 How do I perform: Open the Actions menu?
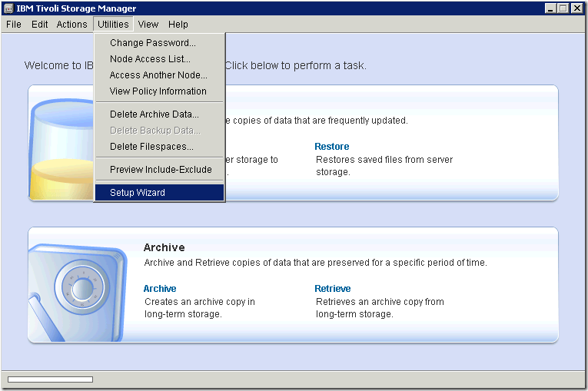pos(72,25)
